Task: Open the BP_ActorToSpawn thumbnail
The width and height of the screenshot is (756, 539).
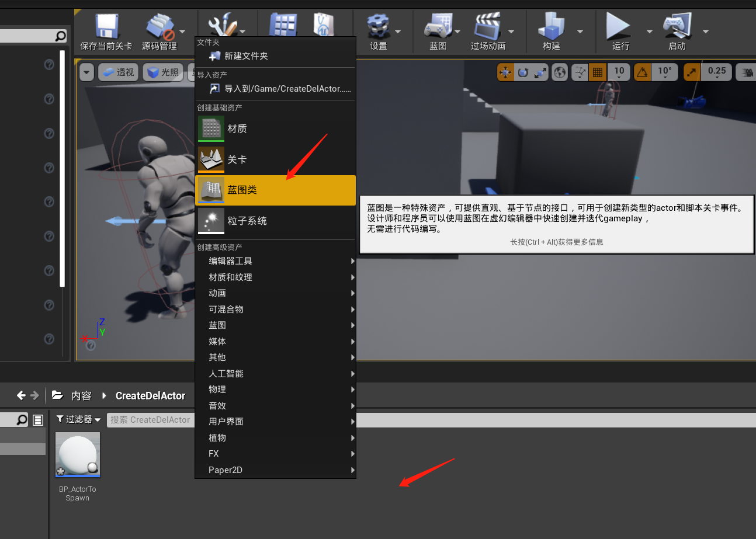Action: coord(77,454)
